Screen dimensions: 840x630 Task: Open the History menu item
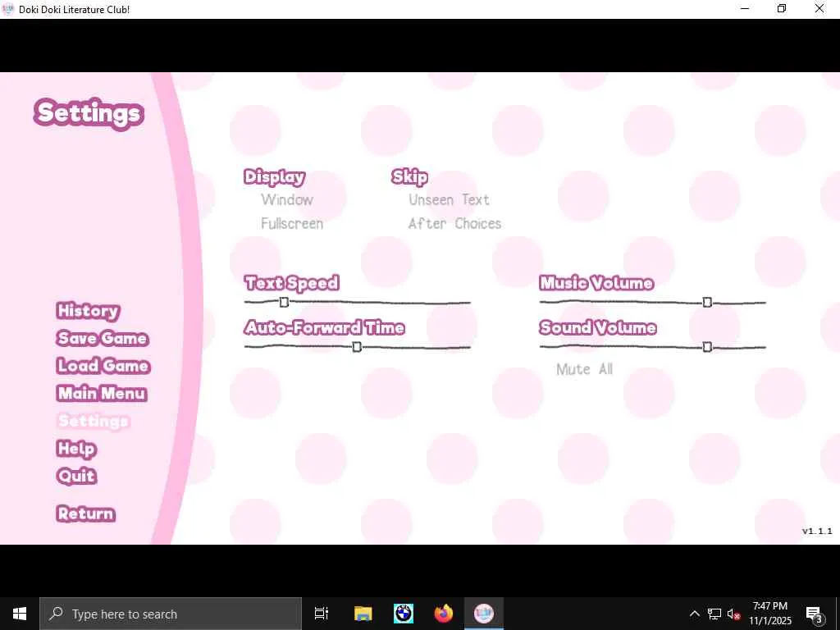(x=88, y=311)
